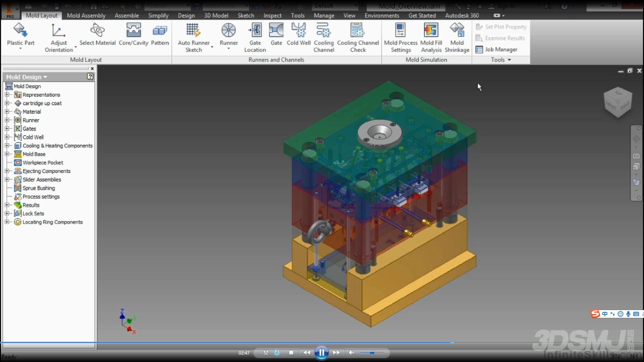Open the Manage ribbon tab
This screenshot has width=644, height=362.
[324, 16]
